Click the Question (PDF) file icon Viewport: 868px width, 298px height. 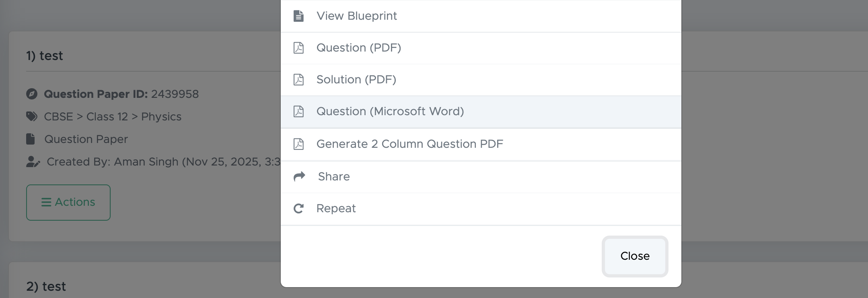(x=298, y=48)
